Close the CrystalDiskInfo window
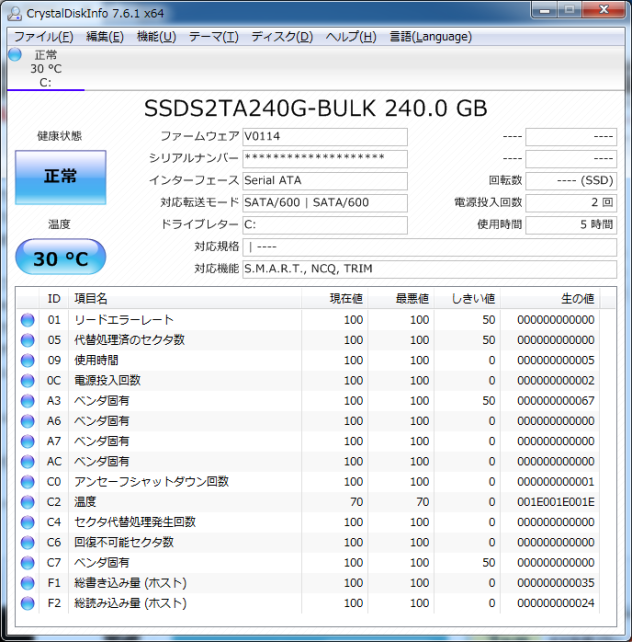This screenshot has width=632, height=642. 604,10
